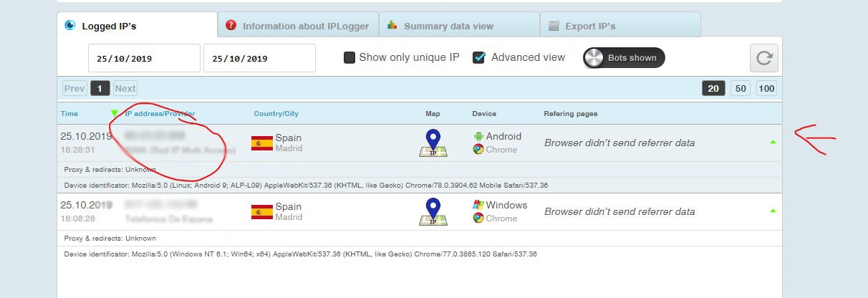868x298 pixels.
Task: Click the start date field 25/10/2019
Action: 144,58
